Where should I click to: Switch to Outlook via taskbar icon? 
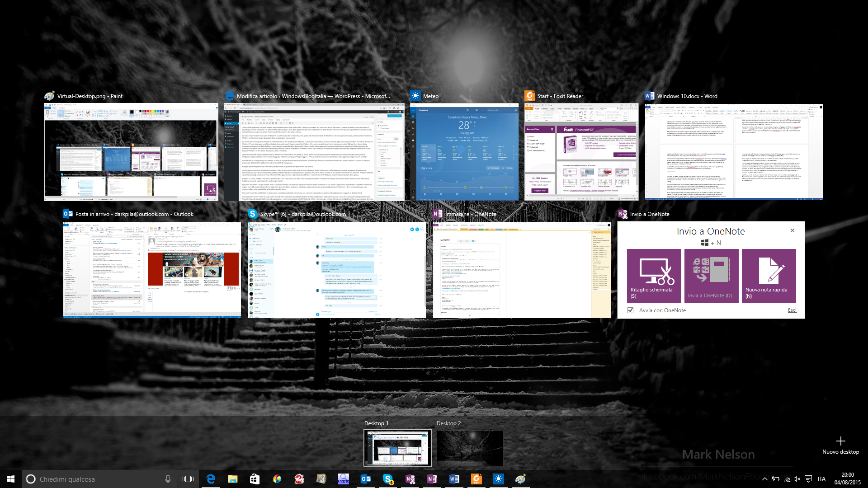point(365,479)
